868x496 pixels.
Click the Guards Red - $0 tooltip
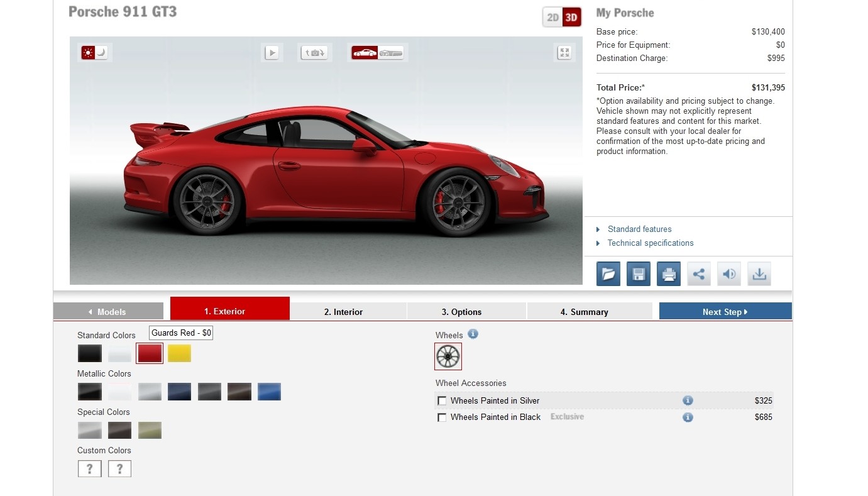click(x=181, y=333)
